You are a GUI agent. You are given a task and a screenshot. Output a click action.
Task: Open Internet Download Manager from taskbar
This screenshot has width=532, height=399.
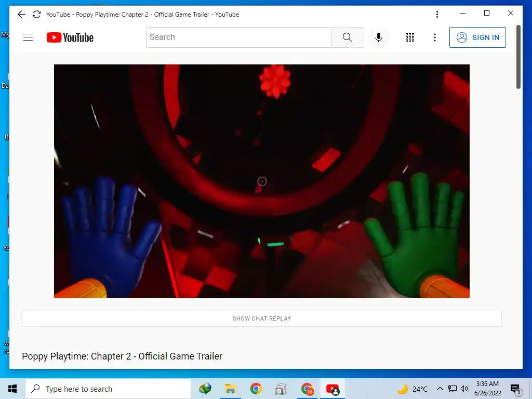coord(205,389)
